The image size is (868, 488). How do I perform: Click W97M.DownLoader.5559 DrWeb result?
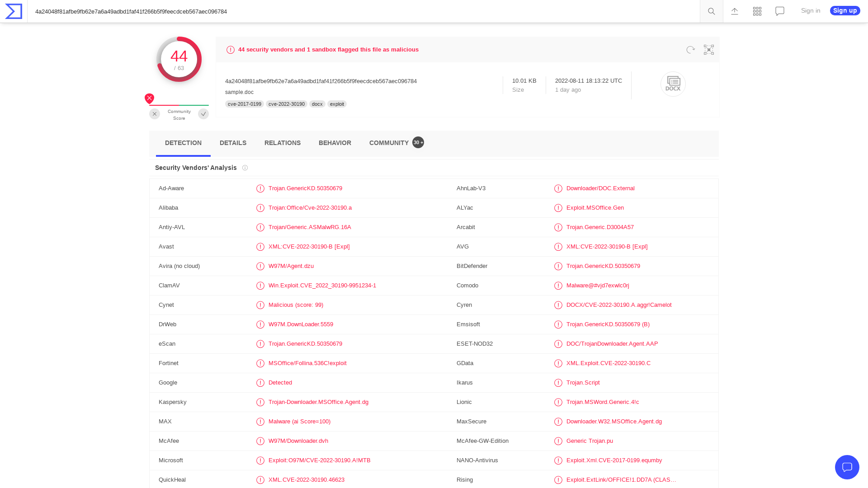[x=301, y=324]
